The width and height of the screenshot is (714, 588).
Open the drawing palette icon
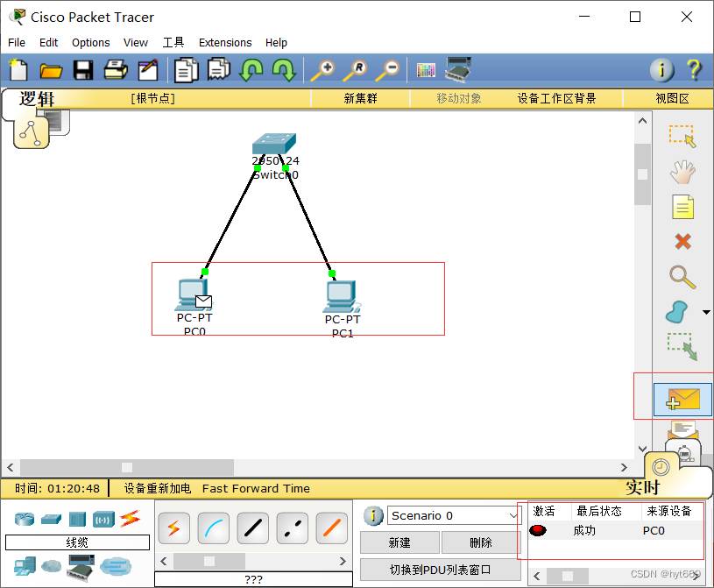click(426, 70)
